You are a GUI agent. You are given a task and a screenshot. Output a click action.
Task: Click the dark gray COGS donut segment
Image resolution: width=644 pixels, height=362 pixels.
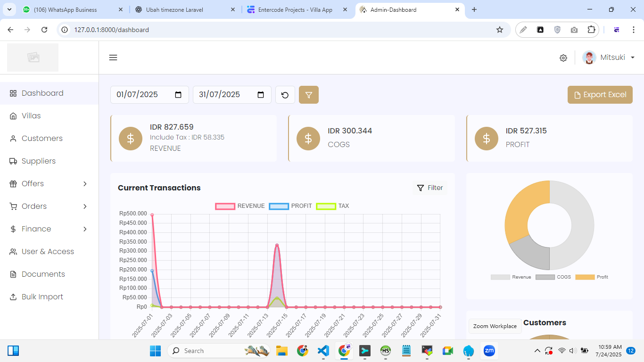click(533, 252)
